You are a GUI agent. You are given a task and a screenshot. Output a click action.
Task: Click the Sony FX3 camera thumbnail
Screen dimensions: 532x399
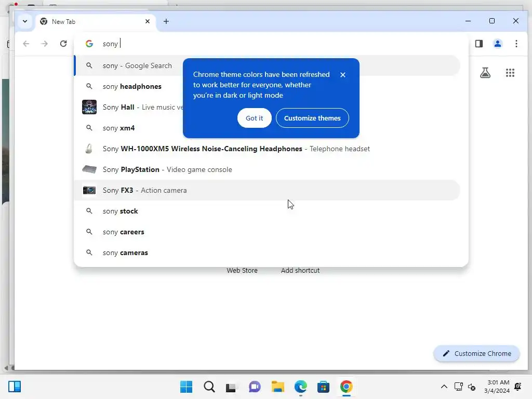[x=89, y=190]
